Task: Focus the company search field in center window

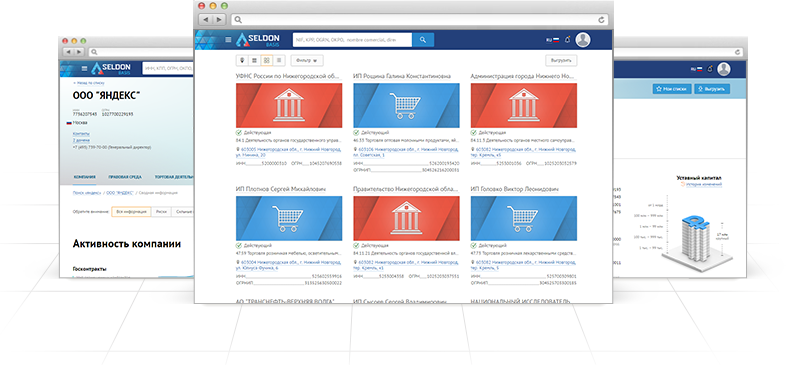Action: (352, 40)
